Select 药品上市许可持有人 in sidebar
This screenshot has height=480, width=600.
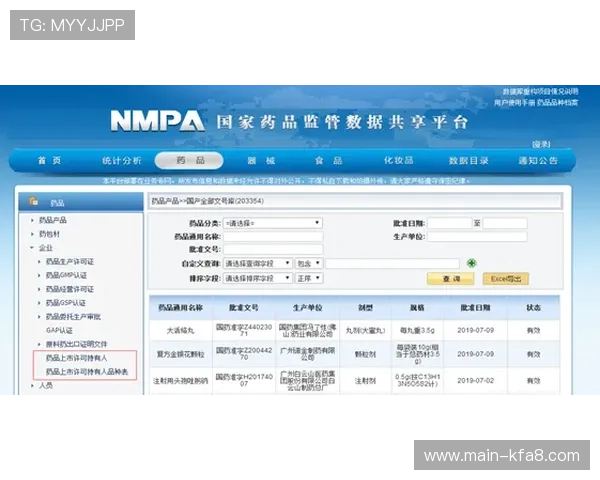click(76, 358)
